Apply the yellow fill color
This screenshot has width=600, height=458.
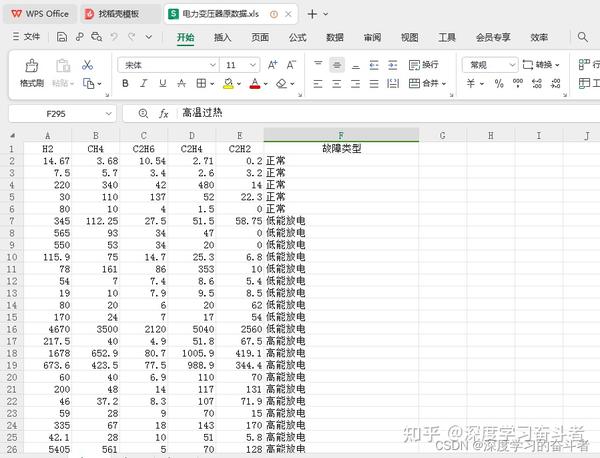click(228, 83)
